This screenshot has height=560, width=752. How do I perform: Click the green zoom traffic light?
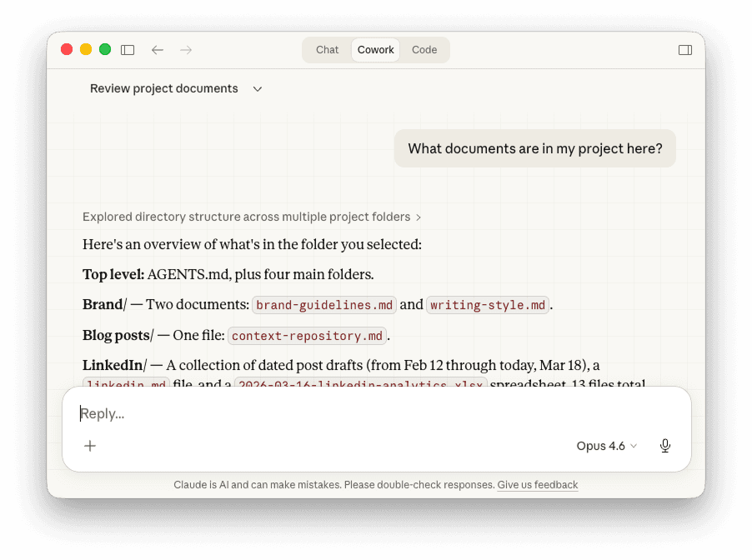click(x=104, y=49)
